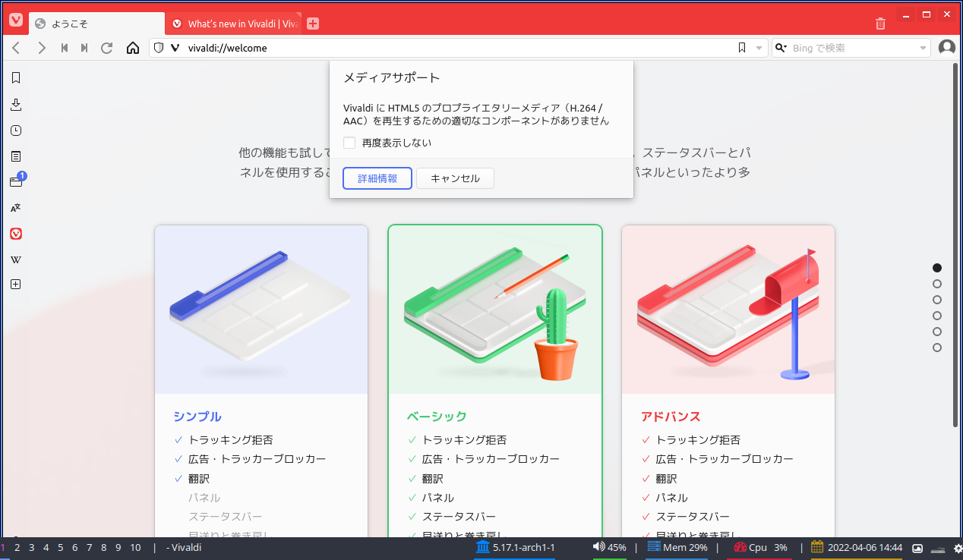Select the ベーシック layout heading

click(437, 417)
